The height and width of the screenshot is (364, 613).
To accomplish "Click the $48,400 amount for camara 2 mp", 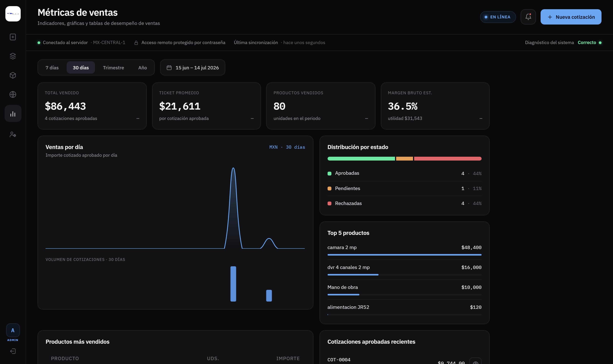I will coord(471,248).
